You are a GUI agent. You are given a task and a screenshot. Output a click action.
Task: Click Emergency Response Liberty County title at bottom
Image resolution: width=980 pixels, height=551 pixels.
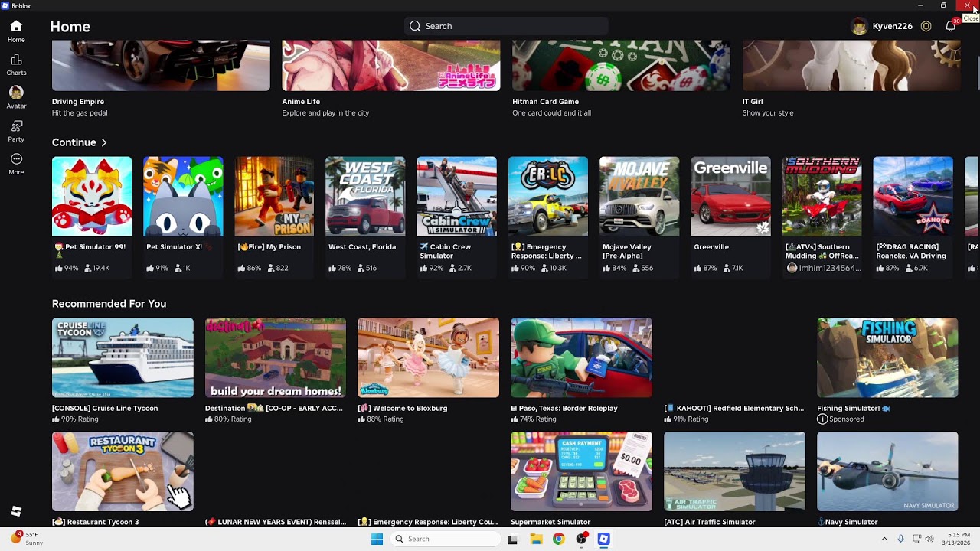tap(428, 522)
